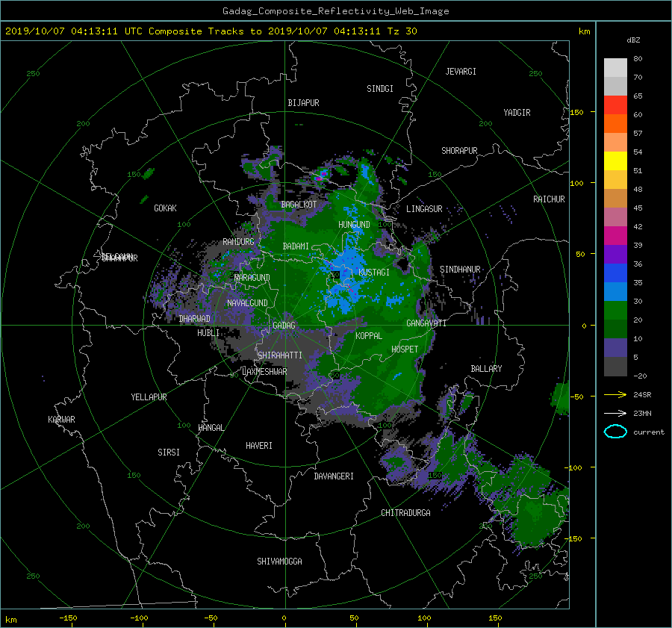This screenshot has width=672, height=628.
Task: Pick the purple dBZ legend swatch
Action: 615,255
